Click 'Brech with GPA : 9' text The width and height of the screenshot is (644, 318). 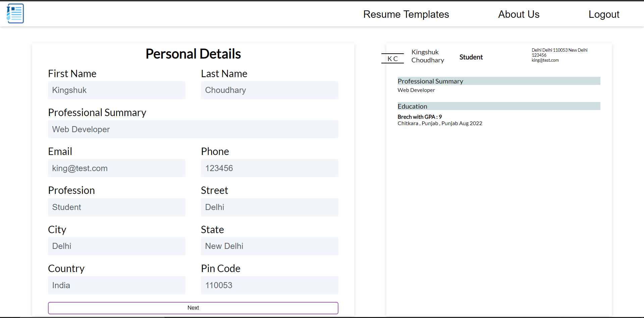(420, 117)
